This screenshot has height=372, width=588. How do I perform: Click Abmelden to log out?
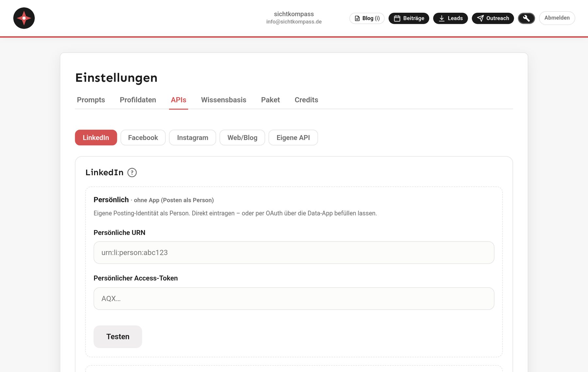click(557, 18)
